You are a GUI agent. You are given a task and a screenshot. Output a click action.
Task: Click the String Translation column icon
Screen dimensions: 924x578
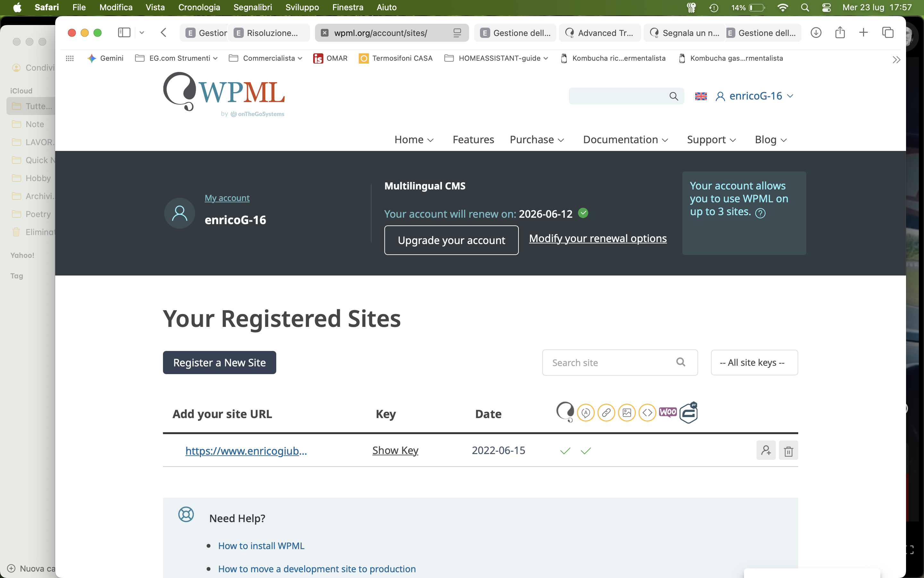click(x=586, y=413)
